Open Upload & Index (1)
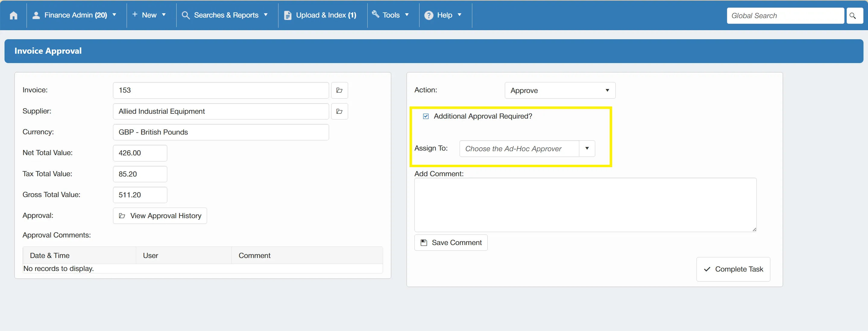This screenshot has height=331, width=868. pos(320,15)
